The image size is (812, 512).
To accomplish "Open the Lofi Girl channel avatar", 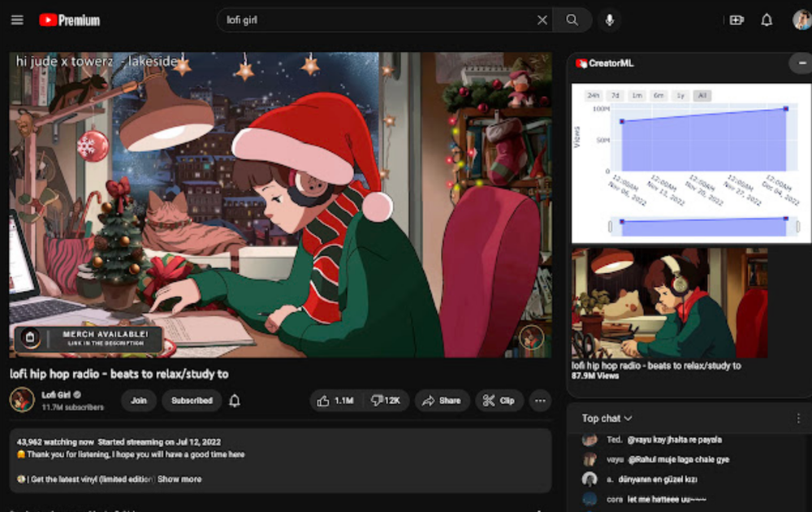I will coord(22,400).
